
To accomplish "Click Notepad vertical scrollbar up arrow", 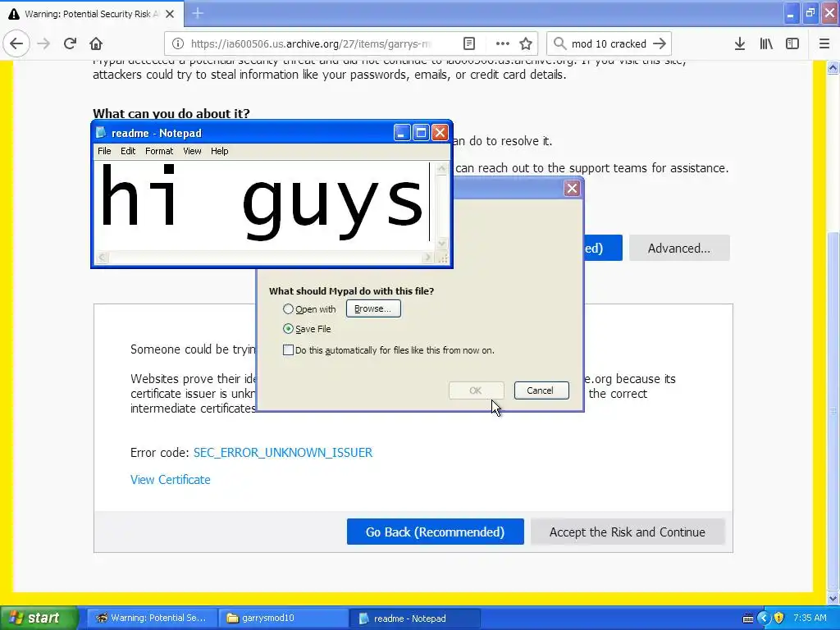I will point(442,169).
